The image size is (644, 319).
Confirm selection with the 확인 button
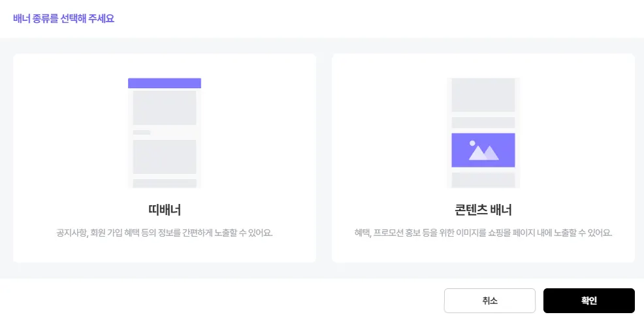point(588,301)
